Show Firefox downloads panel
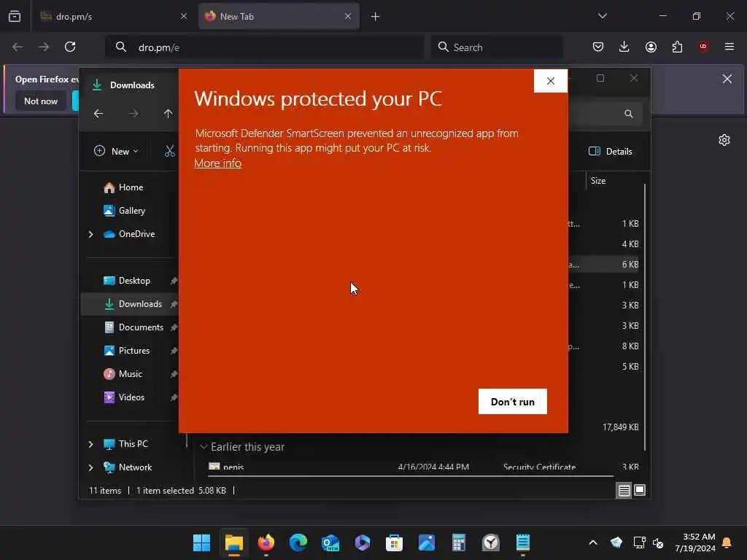This screenshot has width=747, height=560. 624,47
